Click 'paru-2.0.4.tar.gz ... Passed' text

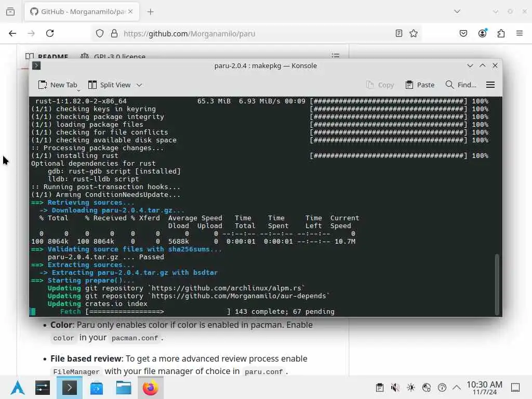106,257
